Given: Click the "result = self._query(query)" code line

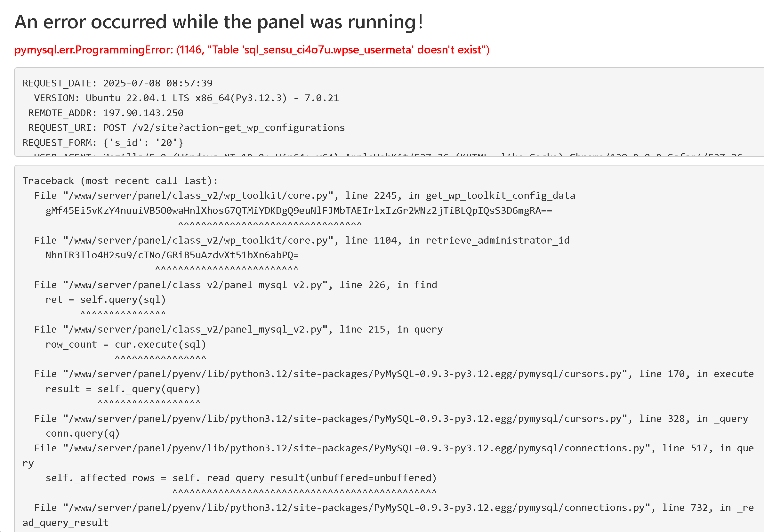Looking at the screenshot, I should coord(123,389).
